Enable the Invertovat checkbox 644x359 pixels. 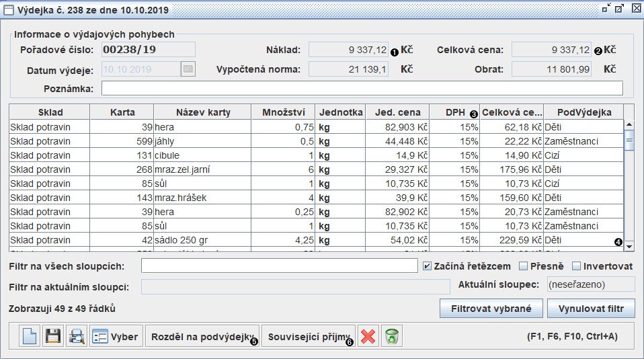pos(576,266)
